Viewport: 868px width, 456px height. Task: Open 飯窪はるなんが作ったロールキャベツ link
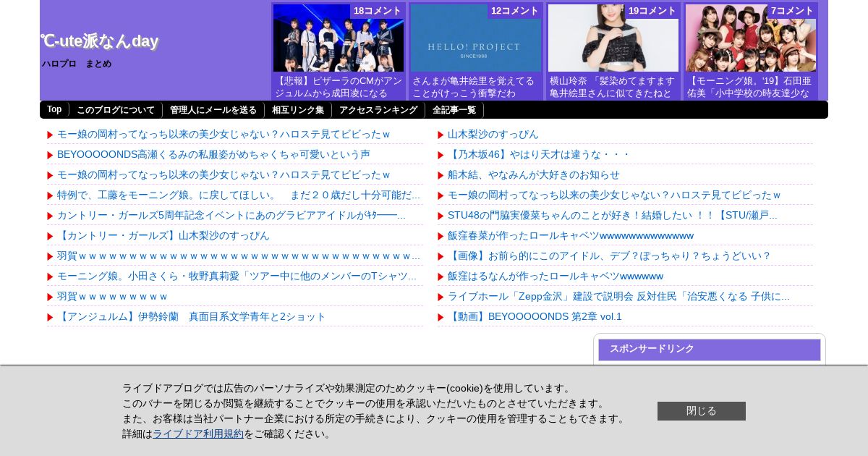(x=556, y=276)
